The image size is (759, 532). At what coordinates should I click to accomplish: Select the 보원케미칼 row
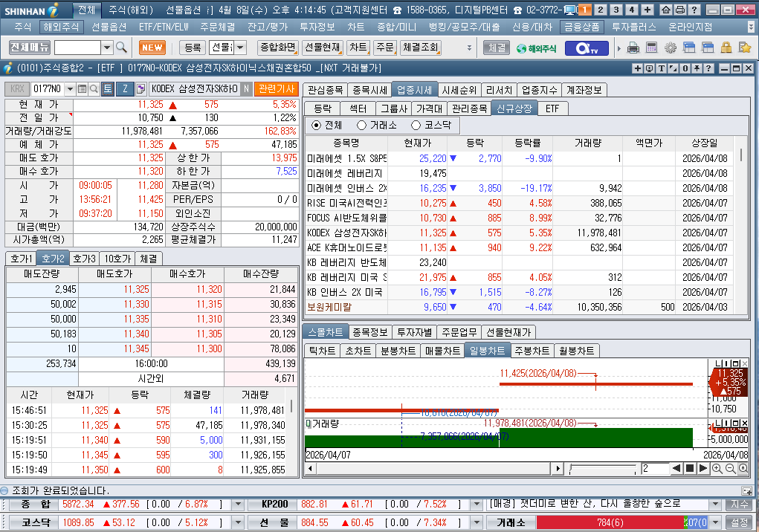pyautogui.click(x=520, y=307)
